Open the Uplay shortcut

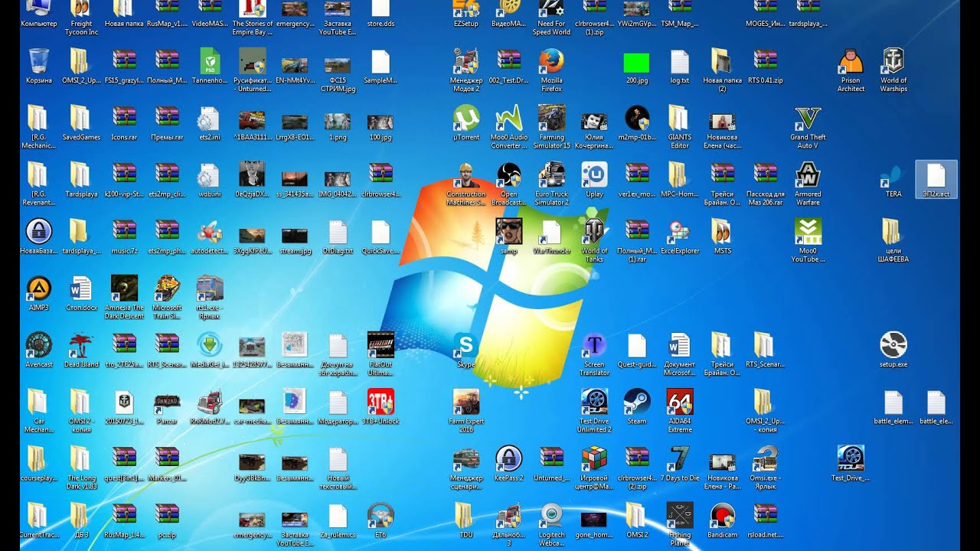click(x=594, y=180)
